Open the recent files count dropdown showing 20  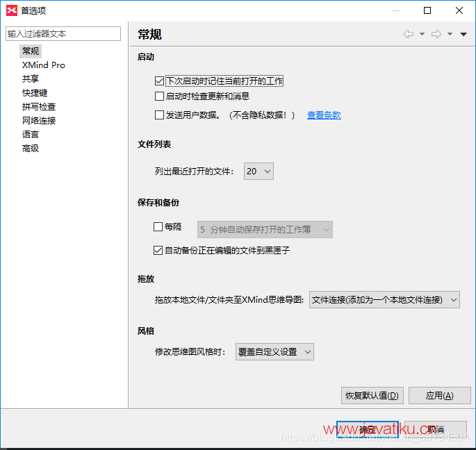coord(258,171)
